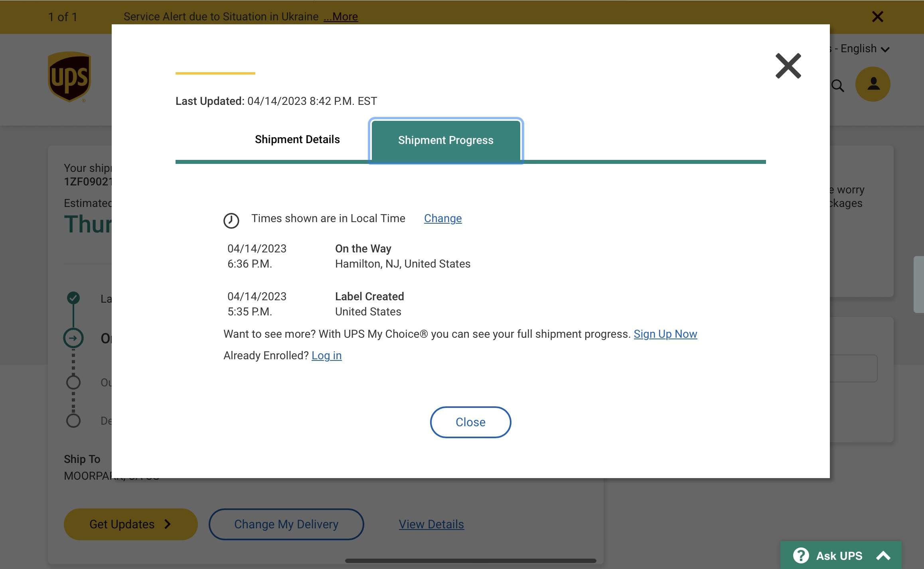Click the "5:35 P.M." time entry
This screenshot has height=569, width=924.
click(250, 312)
